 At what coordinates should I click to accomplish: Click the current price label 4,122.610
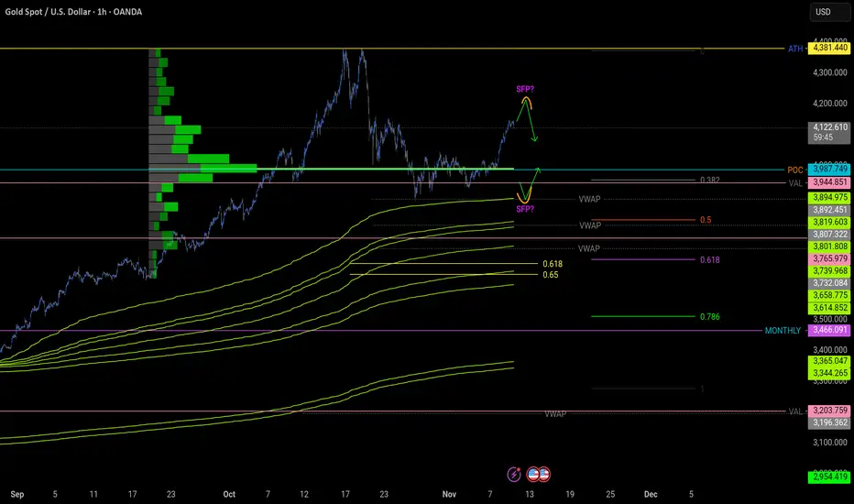pyautogui.click(x=828, y=132)
